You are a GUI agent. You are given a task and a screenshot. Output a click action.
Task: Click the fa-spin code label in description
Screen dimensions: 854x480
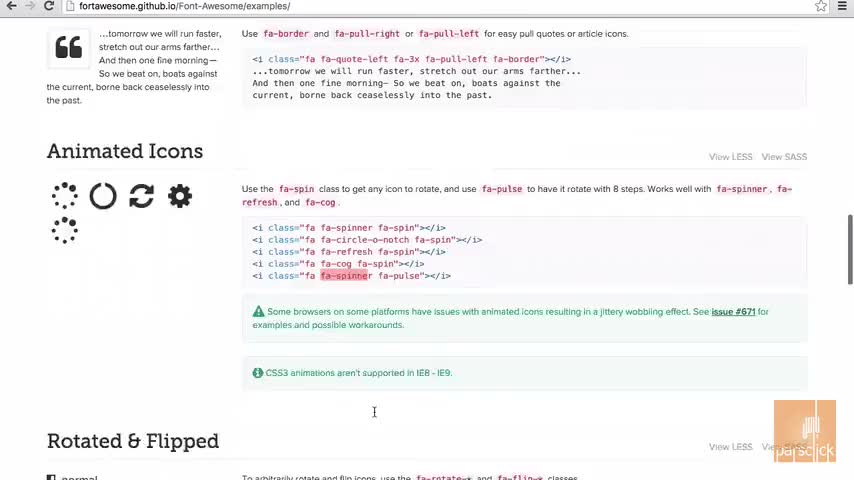296,189
